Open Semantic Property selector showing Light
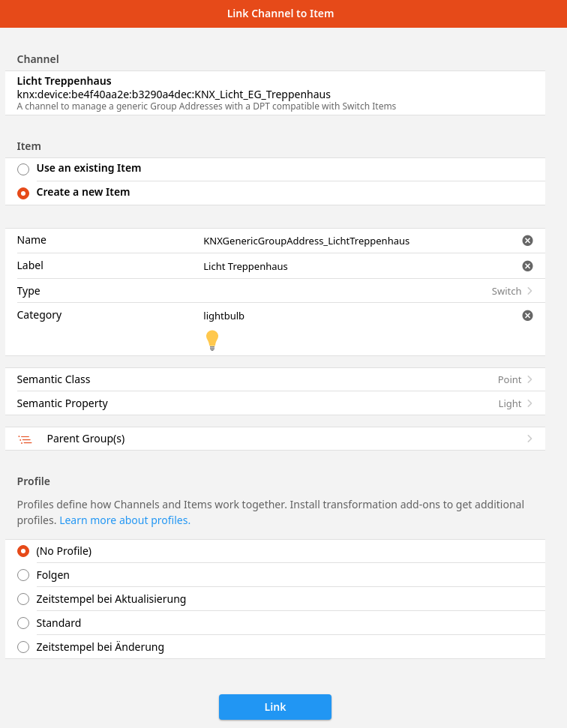This screenshot has height=728, width=567. point(514,404)
